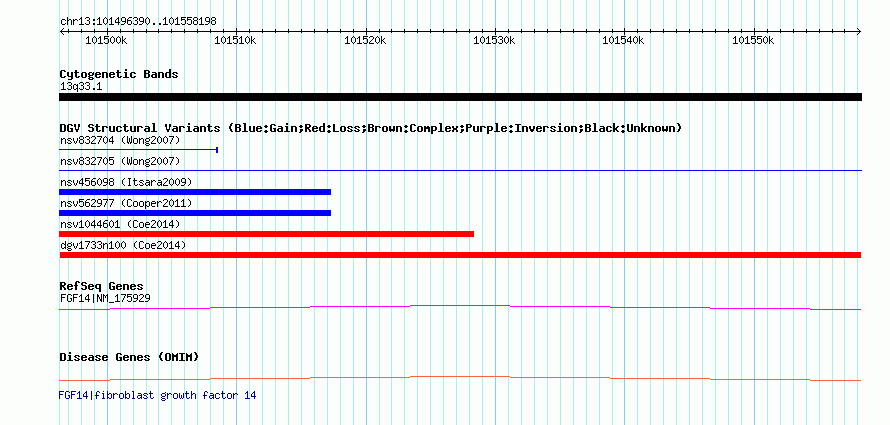Click the 101550k ruler tick label
890x425 pixels.
(x=753, y=40)
